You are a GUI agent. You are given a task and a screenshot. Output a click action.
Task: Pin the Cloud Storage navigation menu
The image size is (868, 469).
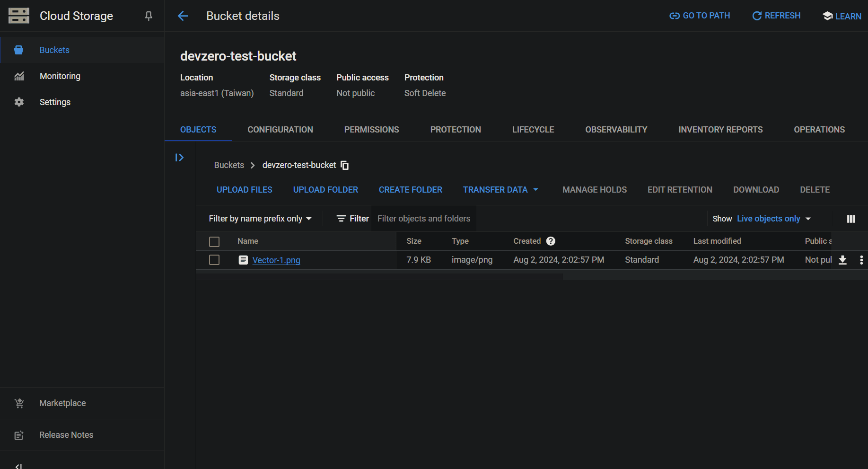149,16
